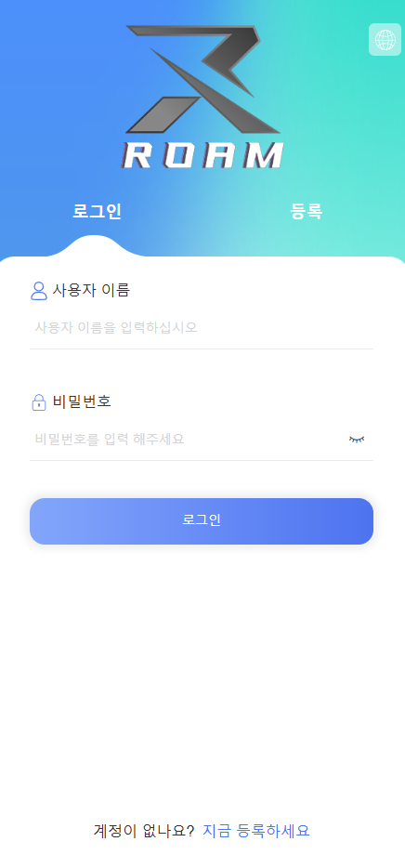Switch to the 로그인 tab
405x868 pixels.
click(x=97, y=212)
